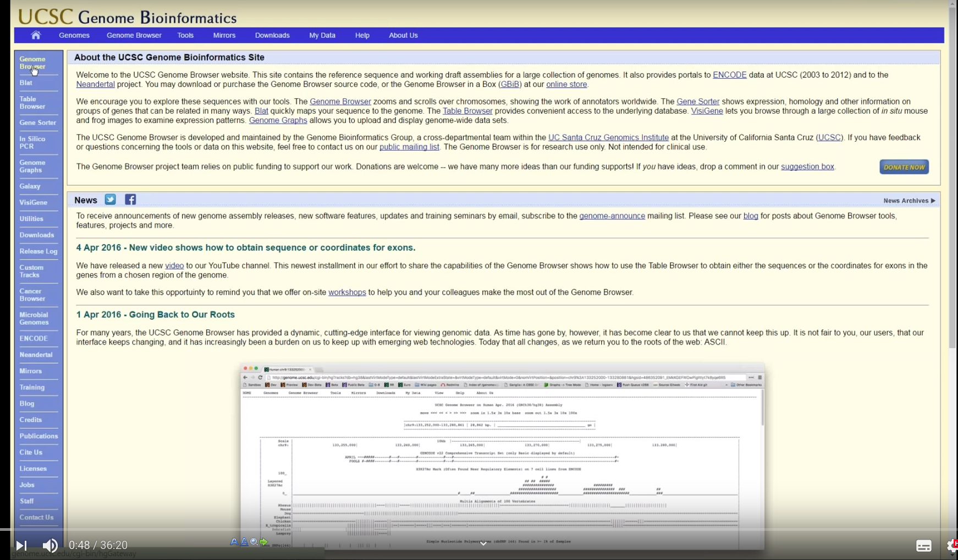958x560 pixels.
Task: Open In Silico PCR sidebar link
Action: coord(32,143)
